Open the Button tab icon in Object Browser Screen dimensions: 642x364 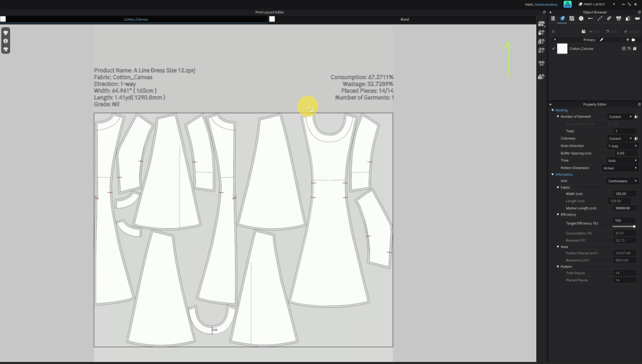[x=581, y=19]
